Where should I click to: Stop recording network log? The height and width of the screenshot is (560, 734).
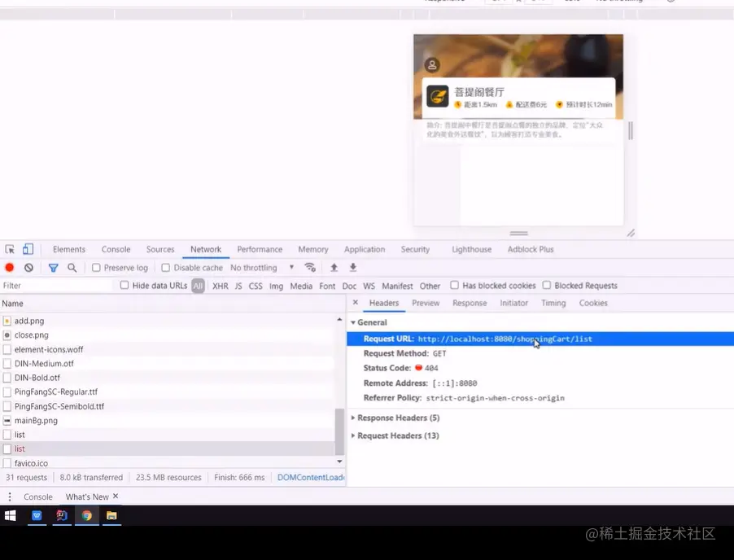tap(10, 267)
